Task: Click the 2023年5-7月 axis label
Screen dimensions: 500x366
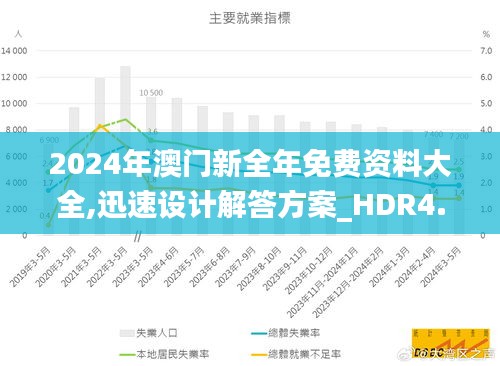Action: 184,267
